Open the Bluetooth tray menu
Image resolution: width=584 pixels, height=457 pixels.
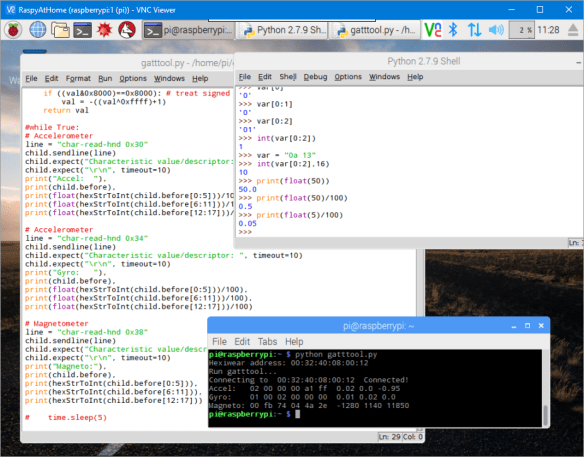click(453, 30)
